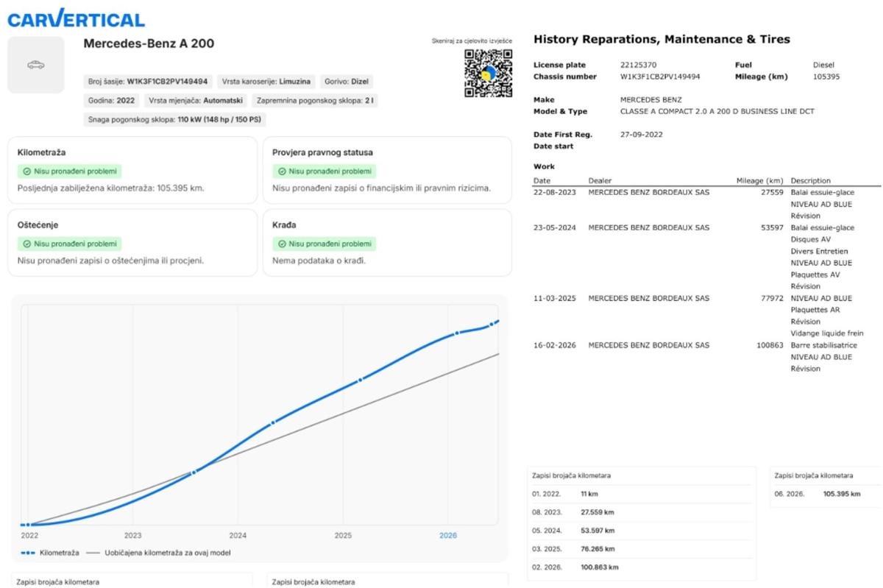Image resolution: width=883 pixels, height=588 pixels.
Task: Click green check icon under Krađa
Action: click(282, 243)
